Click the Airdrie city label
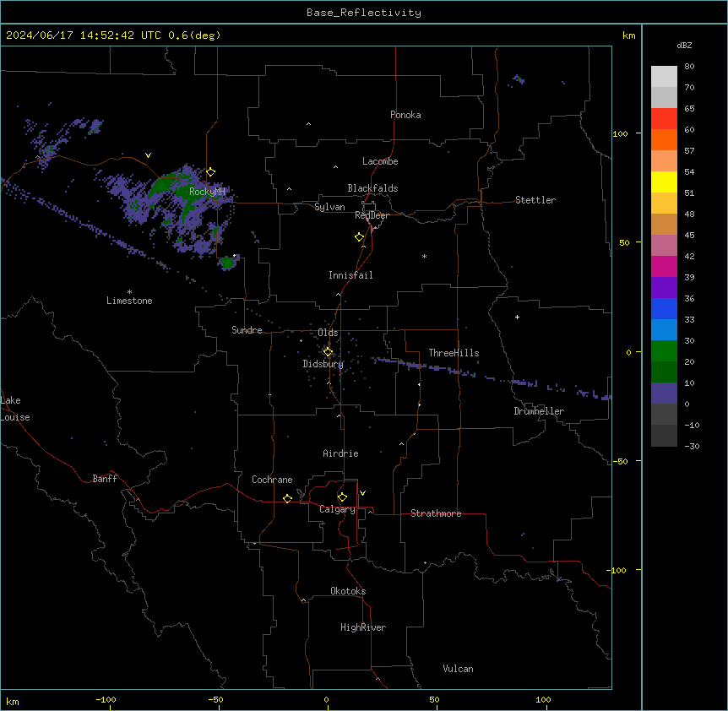Image resolution: width=728 pixels, height=711 pixels. [x=340, y=453]
